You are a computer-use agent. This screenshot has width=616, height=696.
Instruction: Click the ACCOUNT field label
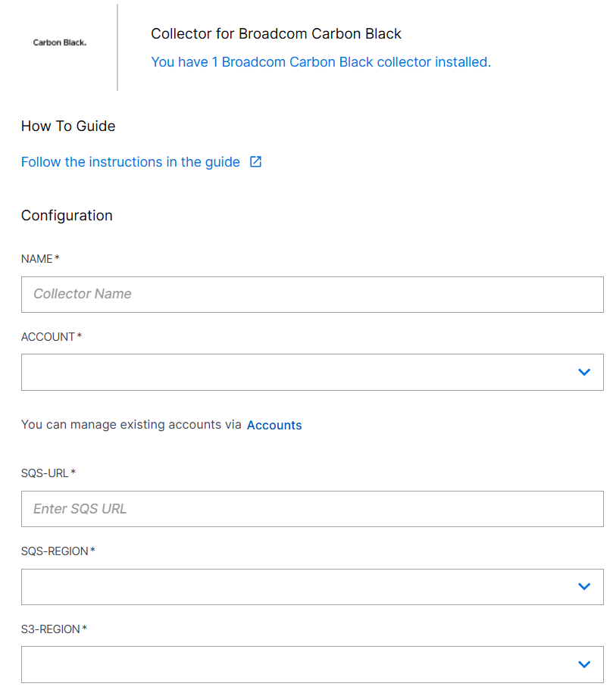tap(48, 337)
